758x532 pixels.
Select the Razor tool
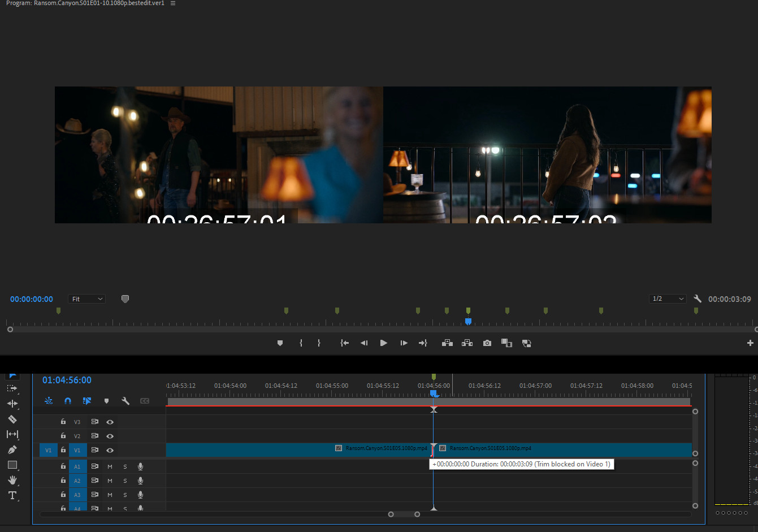[x=12, y=419]
